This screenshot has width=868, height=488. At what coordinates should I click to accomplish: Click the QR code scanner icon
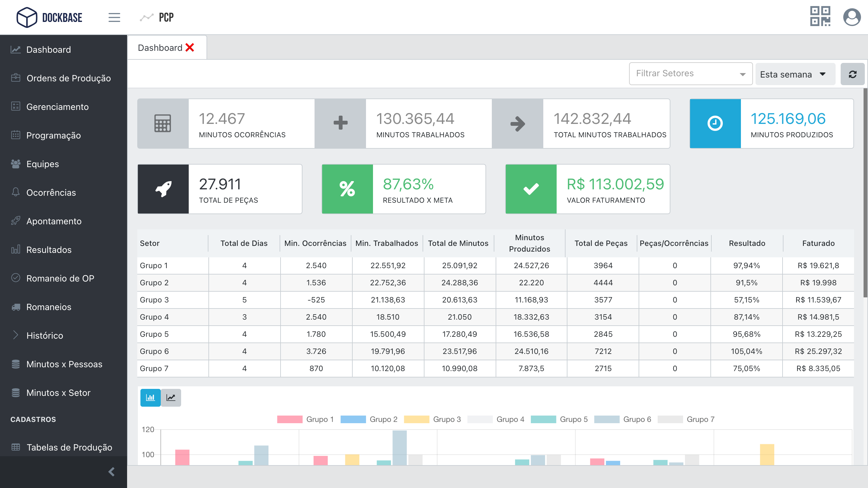[820, 16]
